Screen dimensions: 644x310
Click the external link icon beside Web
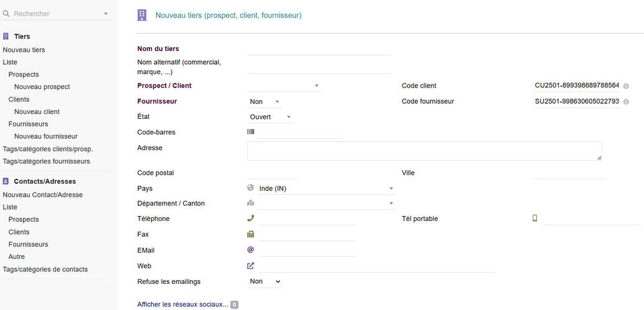(x=251, y=266)
